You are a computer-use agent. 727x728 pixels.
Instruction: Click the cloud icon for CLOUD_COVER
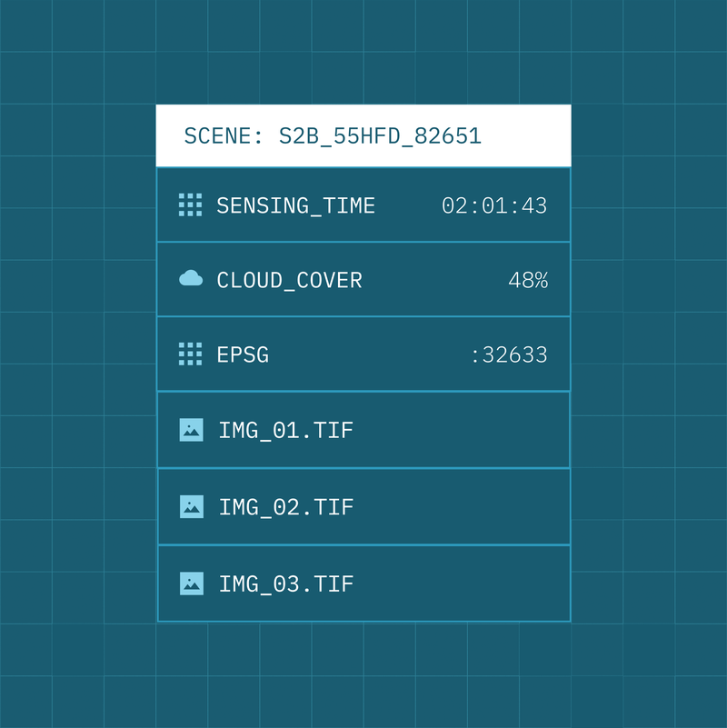click(191, 279)
